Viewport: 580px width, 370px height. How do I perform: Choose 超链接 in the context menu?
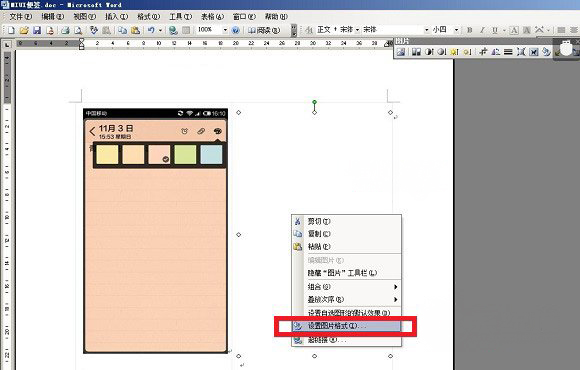click(347, 340)
